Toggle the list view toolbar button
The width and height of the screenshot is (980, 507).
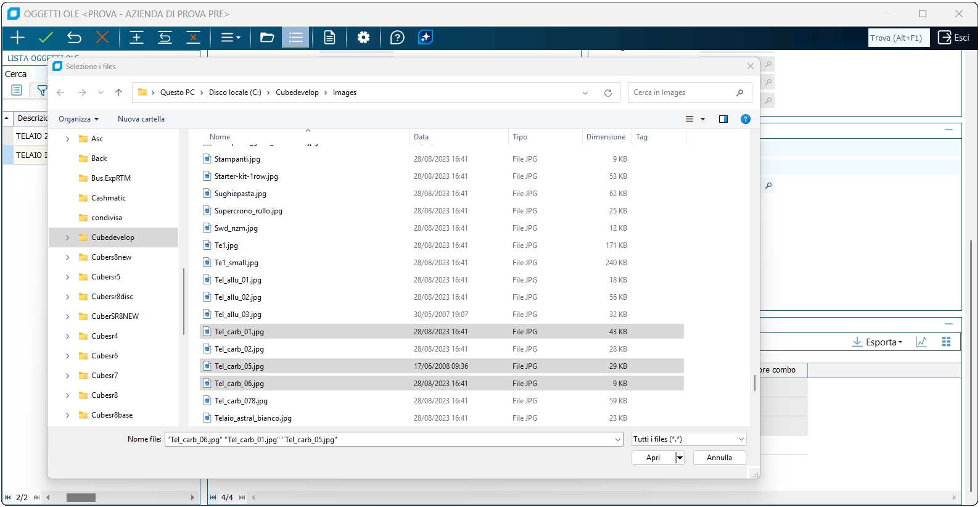click(296, 38)
